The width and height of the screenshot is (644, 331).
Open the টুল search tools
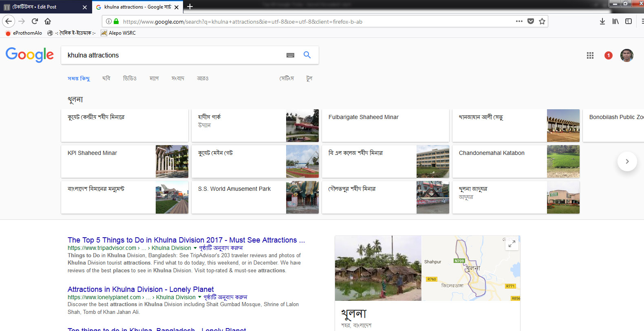tap(309, 78)
